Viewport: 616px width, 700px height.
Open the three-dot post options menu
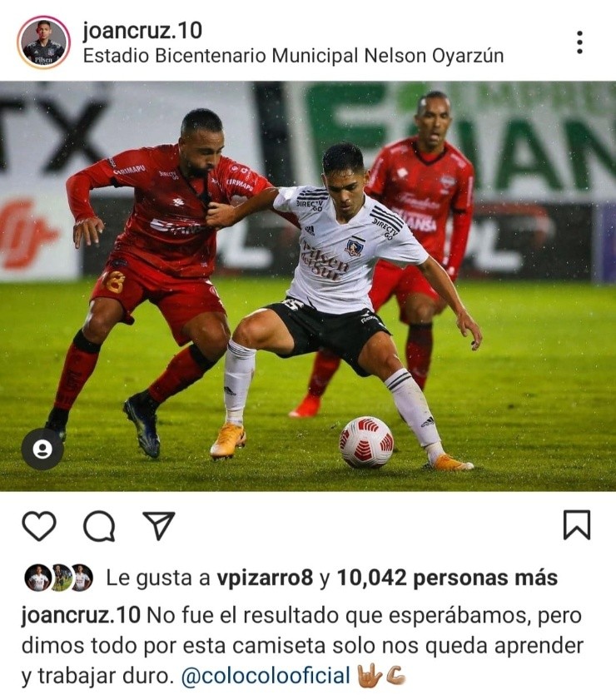coord(579,42)
